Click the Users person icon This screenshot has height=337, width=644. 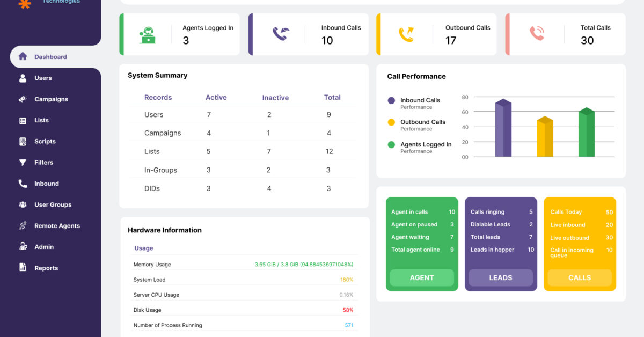(23, 78)
